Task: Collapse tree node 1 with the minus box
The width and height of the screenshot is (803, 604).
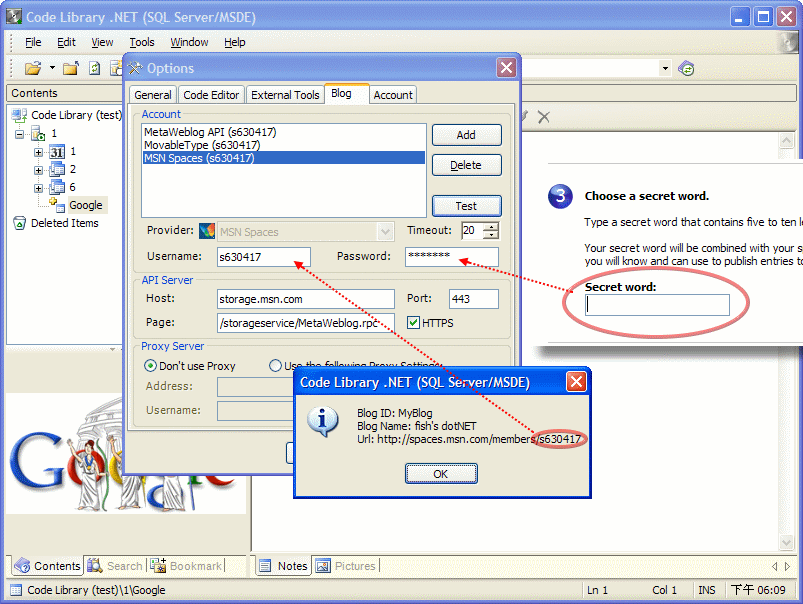Action: pos(19,134)
